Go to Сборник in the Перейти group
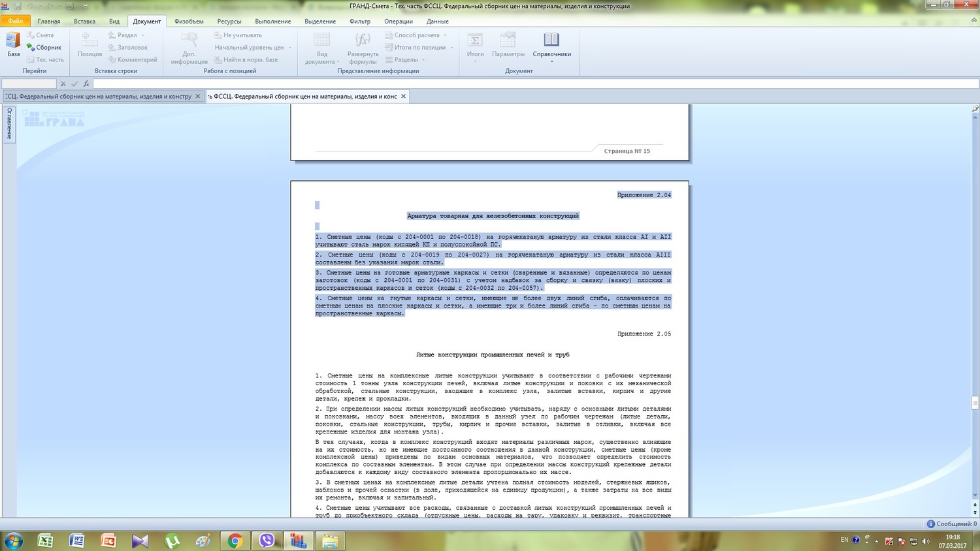Screen dimensions: 980x551 click(44, 47)
